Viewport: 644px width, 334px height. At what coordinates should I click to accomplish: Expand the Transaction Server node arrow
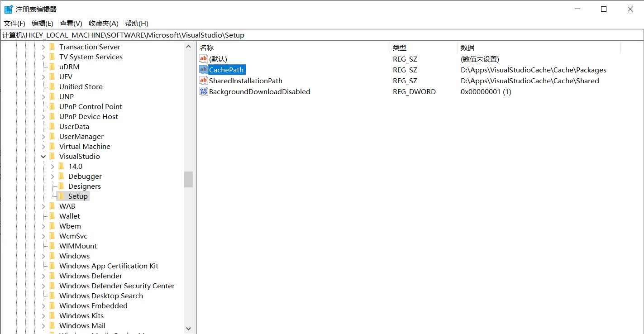[x=43, y=47]
